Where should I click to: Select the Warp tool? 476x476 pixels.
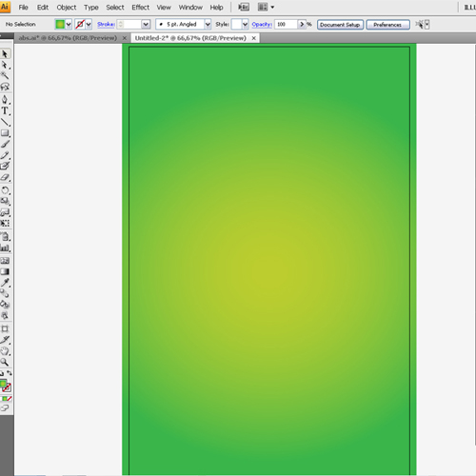(5, 212)
